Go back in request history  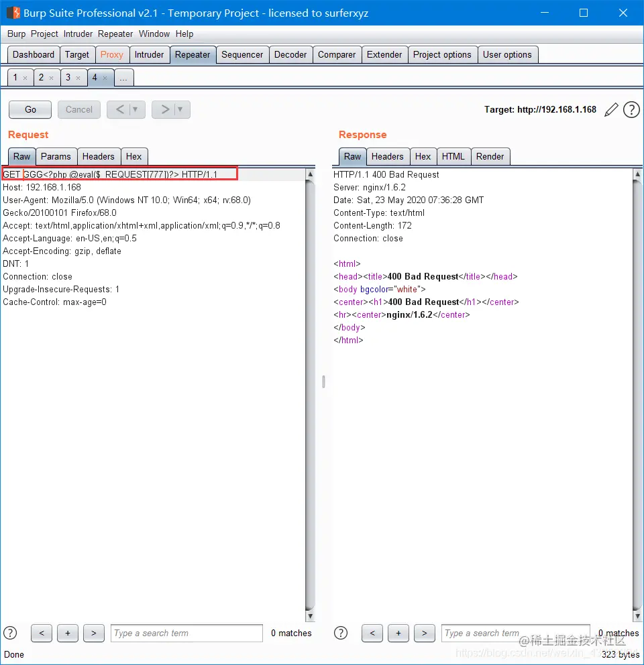(119, 110)
